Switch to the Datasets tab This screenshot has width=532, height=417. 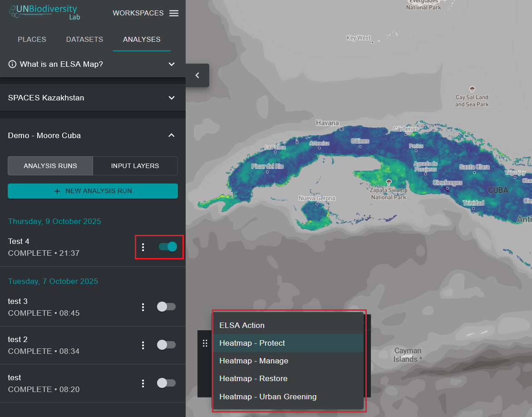[x=84, y=40]
